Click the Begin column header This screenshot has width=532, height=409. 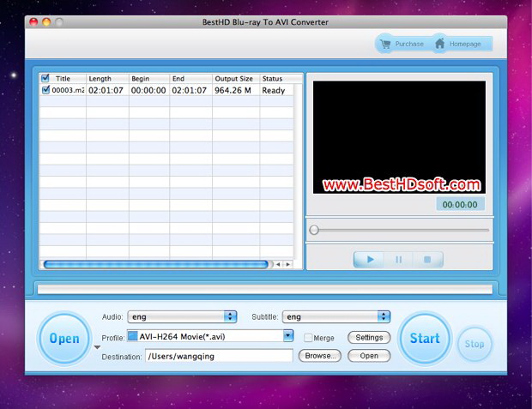pos(149,78)
